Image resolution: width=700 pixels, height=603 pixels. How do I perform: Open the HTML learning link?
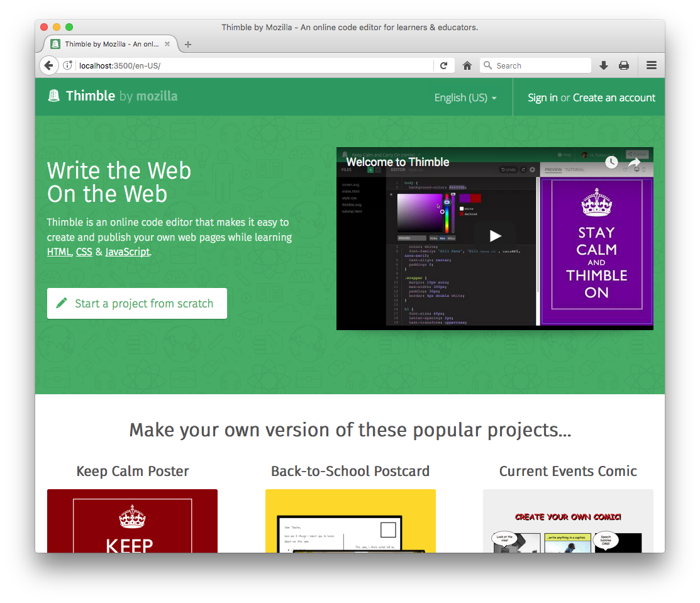(58, 252)
